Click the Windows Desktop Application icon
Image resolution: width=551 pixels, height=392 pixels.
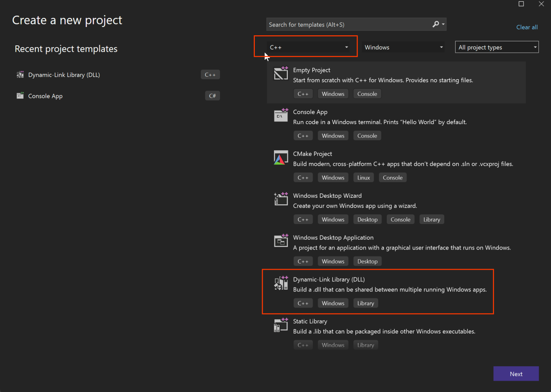281,240
